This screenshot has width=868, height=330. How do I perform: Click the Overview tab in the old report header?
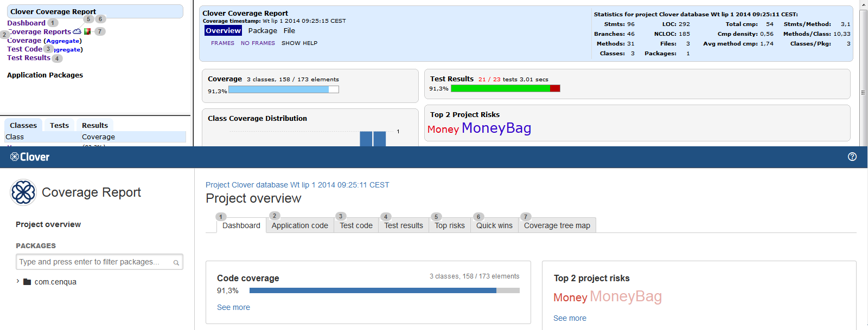[x=223, y=31]
